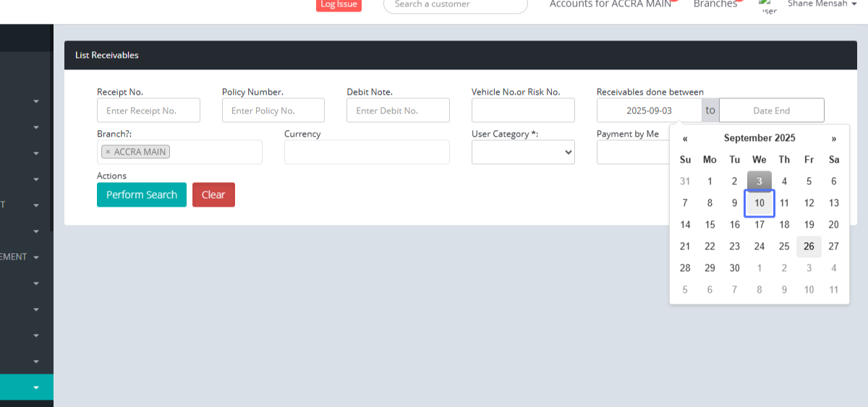Open the Branches menu
This screenshot has height=407, width=868.
tap(715, 4)
